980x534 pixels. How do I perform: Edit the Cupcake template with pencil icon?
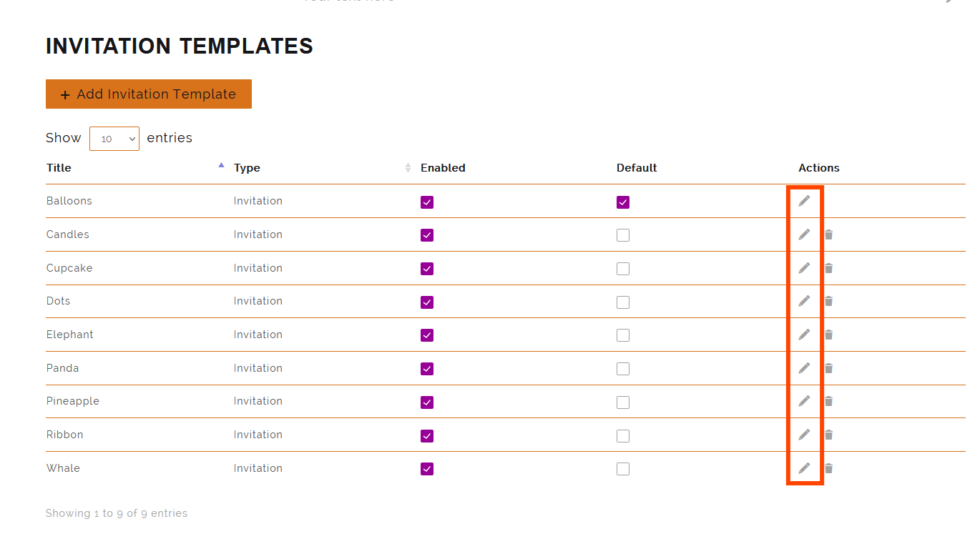[805, 268]
